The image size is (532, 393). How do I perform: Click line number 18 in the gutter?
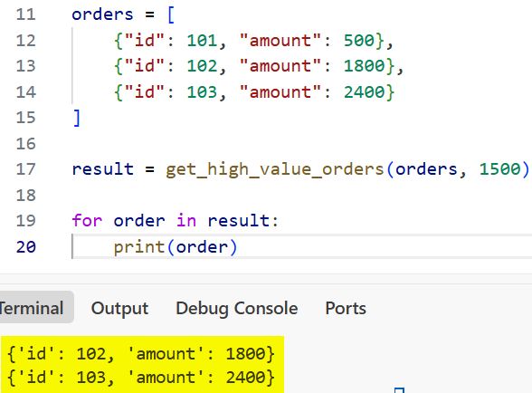(x=25, y=196)
